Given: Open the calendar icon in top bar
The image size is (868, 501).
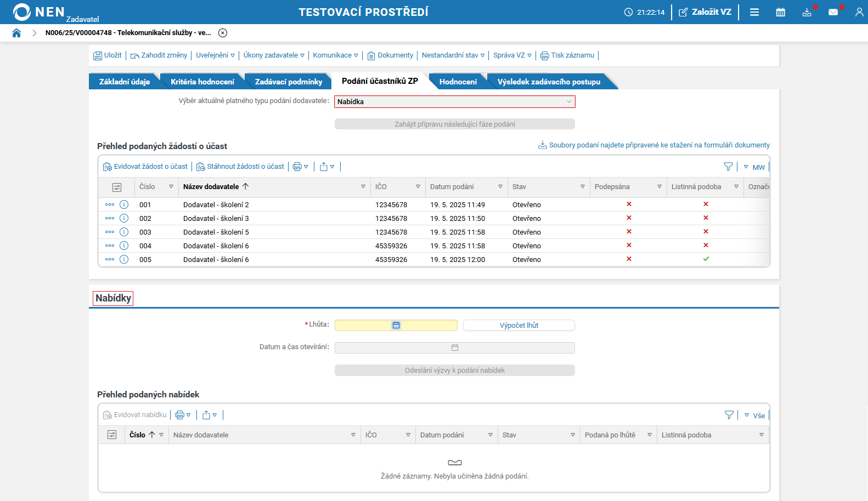Looking at the screenshot, I should coord(780,12).
